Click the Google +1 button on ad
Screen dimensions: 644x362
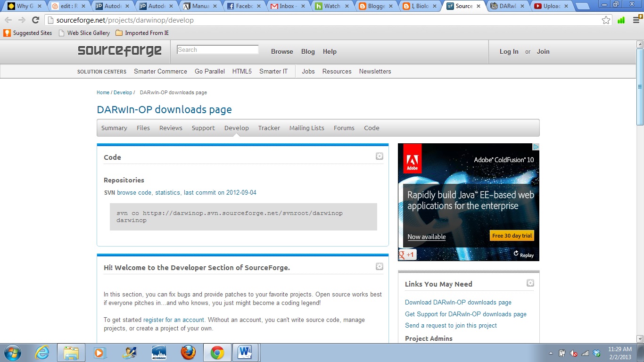point(407,255)
